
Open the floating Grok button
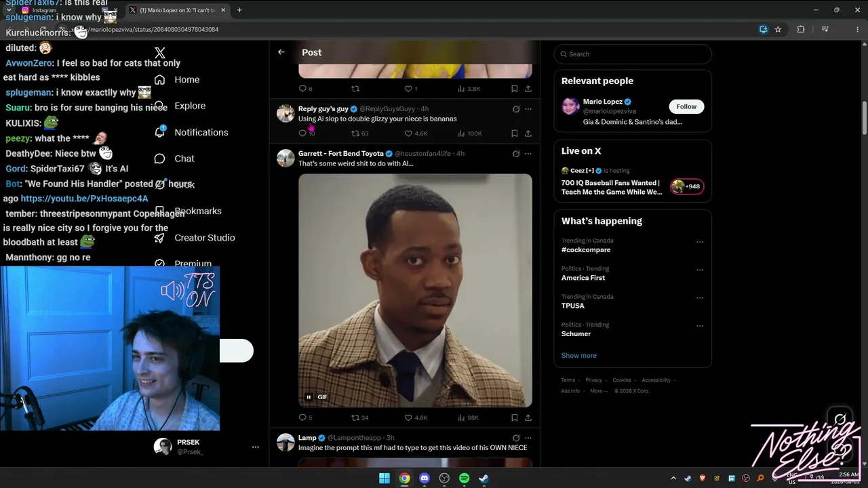[x=840, y=419]
